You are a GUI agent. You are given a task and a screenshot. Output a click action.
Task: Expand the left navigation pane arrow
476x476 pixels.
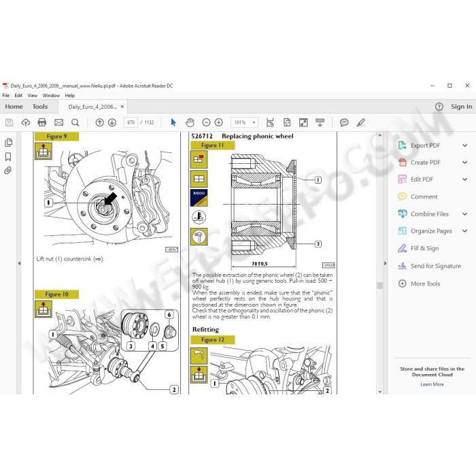pyautogui.click(x=19, y=263)
